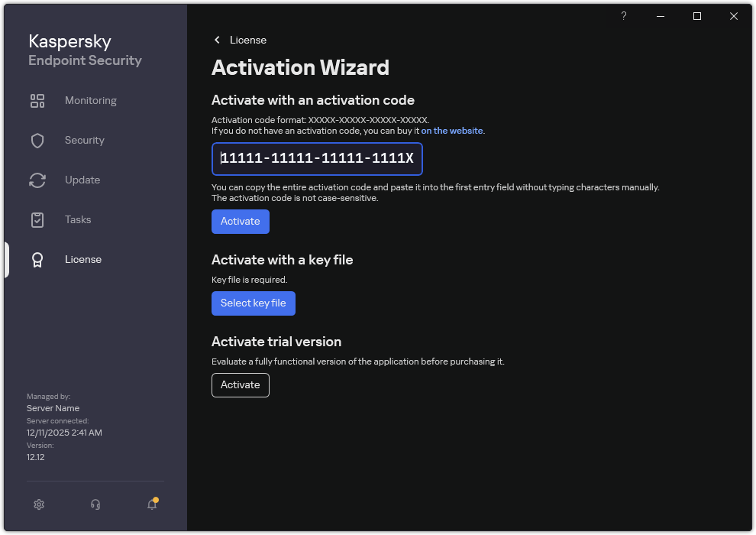Viewport: 756px width, 535px height.
Task: Open the help question mark
Action: click(623, 16)
